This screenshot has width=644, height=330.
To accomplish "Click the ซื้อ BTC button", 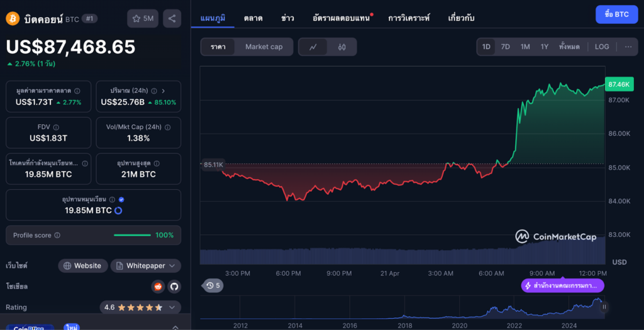I will 616,14.
